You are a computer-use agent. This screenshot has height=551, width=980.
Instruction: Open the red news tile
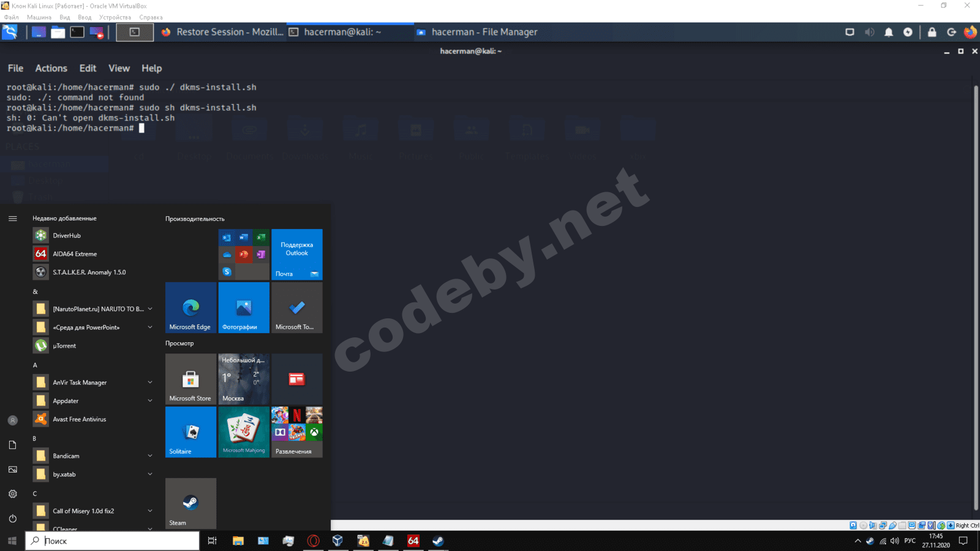(297, 379)
